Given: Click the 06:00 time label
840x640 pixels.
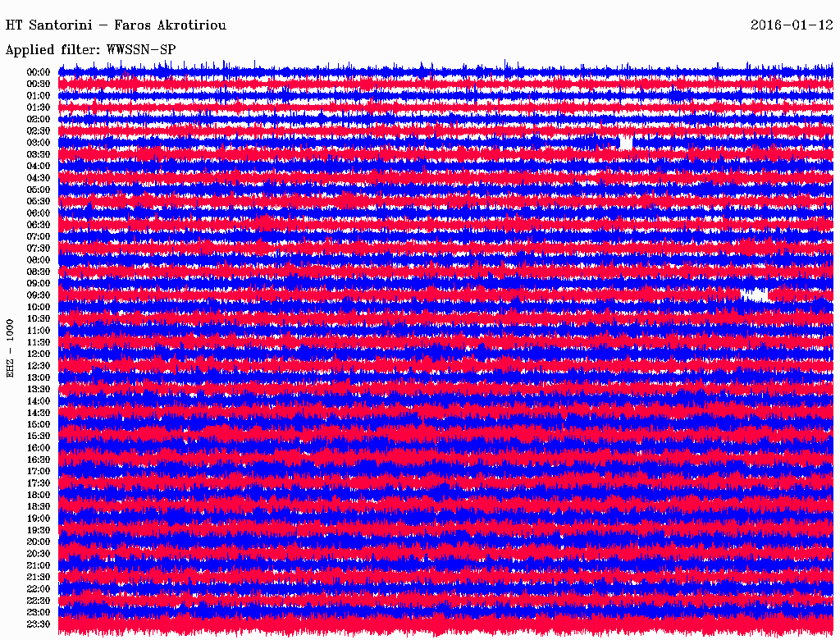Looking at the screenshot, I should [x=39, y=213].
